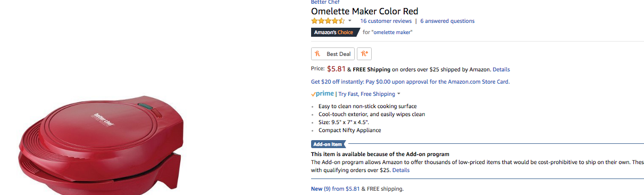
Task: Click the $20 off Amazon Store Card offer
Action: click(411, 82)
